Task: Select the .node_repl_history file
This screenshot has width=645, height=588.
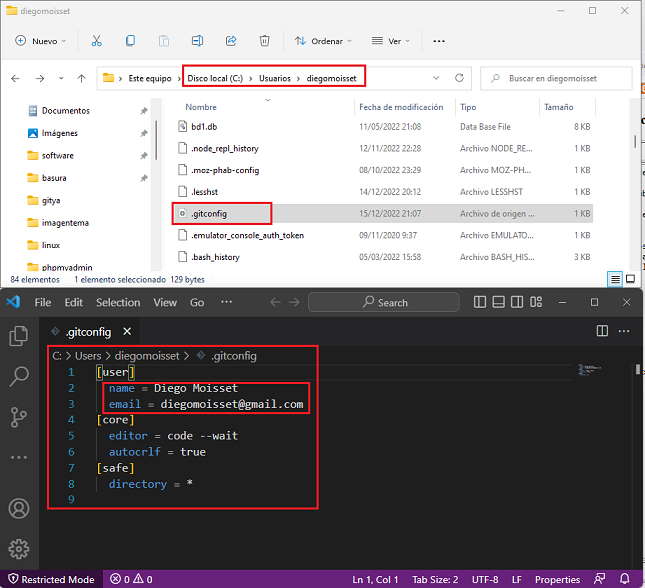Action: pos(225,149)
